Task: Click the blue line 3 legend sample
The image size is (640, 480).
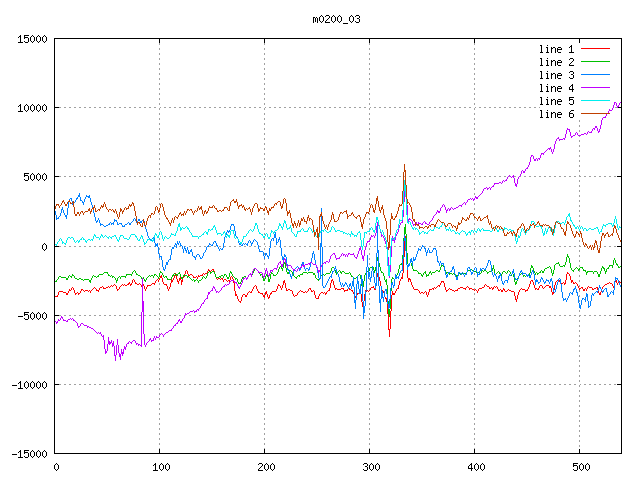Action: point(595,74)
